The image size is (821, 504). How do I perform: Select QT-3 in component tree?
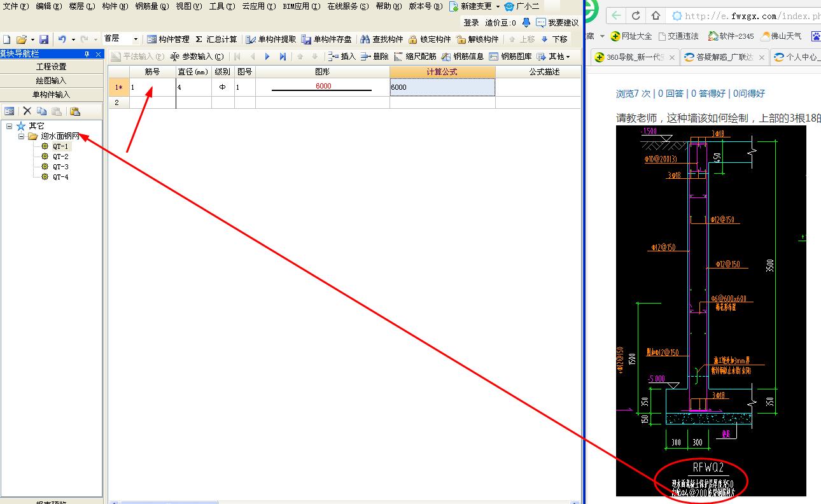(x=60, y=167)
